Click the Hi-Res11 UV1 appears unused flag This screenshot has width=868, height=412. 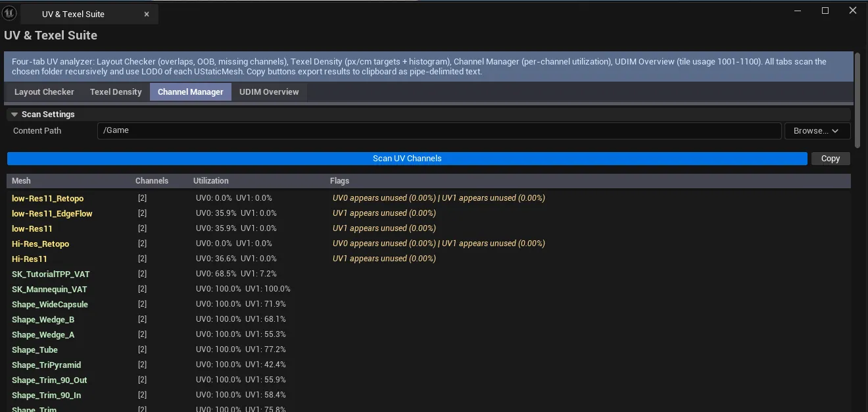384,259
